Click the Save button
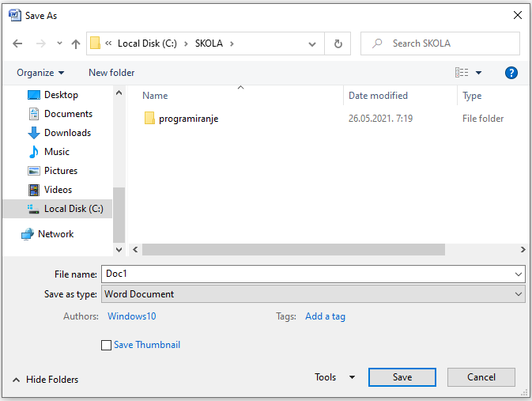This screenshot has width=532, height=401. (x=402, y=377)
